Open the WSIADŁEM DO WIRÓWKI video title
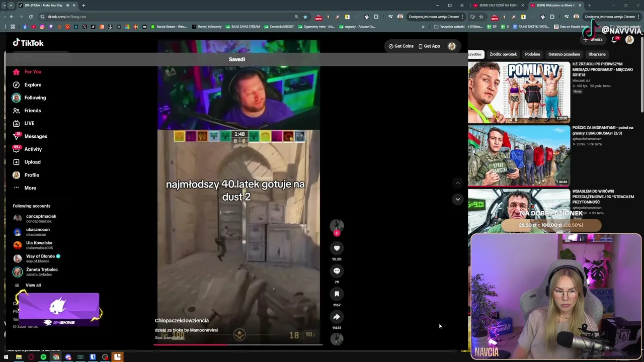This screenshot has height=362, width=644. point(603,197)
